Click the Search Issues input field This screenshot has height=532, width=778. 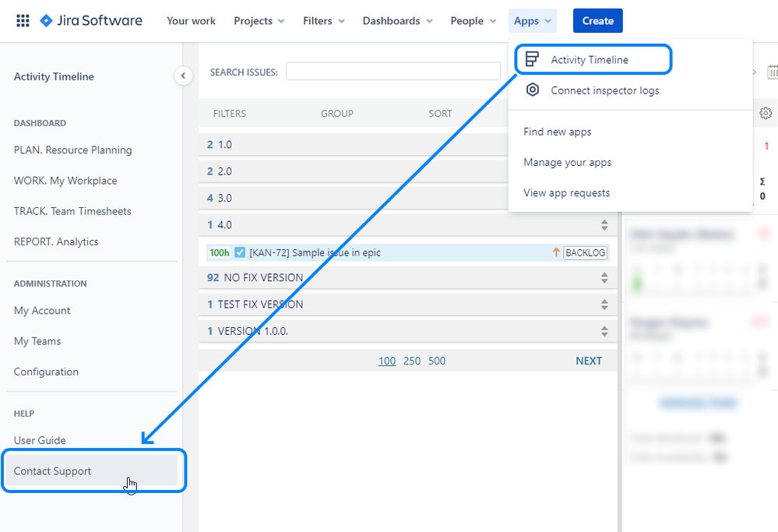pyautogui.click(x=393, y=71)
